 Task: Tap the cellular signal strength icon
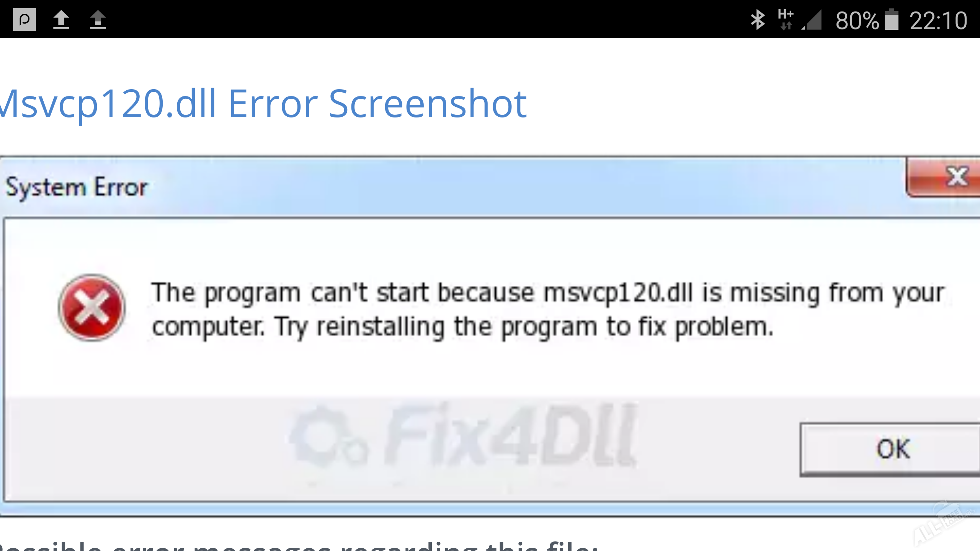812,20
